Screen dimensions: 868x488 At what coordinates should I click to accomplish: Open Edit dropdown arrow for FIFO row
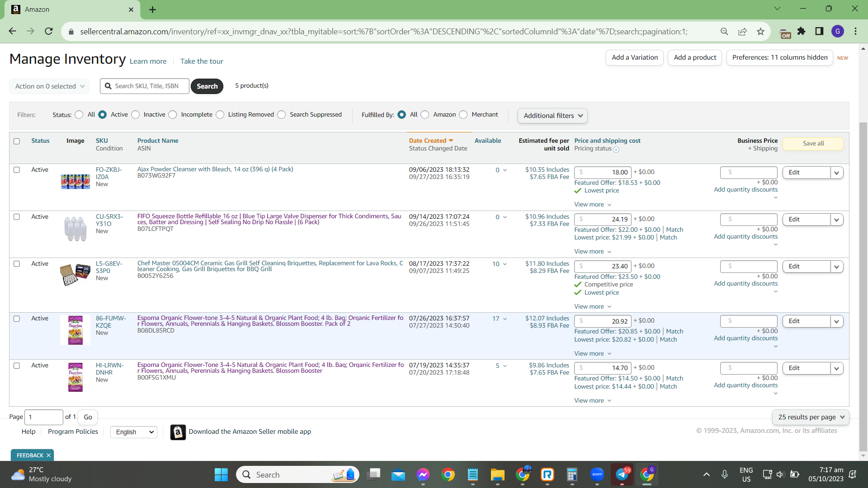click(837, 220)
